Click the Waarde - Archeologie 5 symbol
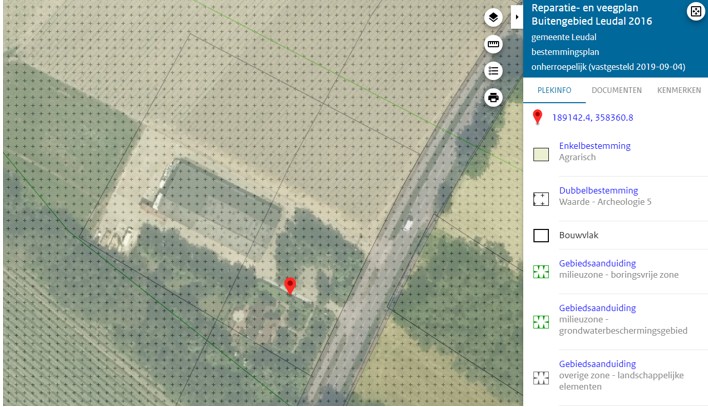Image resolution: width=708 pixels, height=407 pixels. 541,199
